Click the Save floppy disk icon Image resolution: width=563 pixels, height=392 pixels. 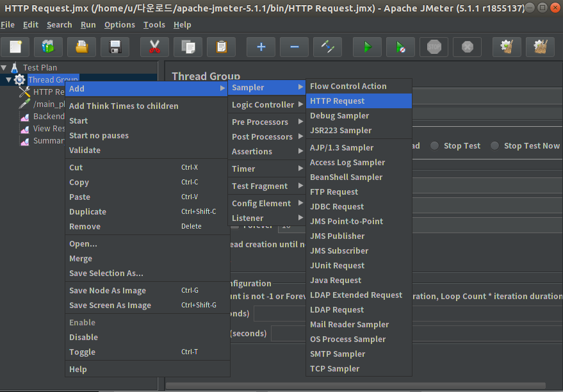click(115, 47)
